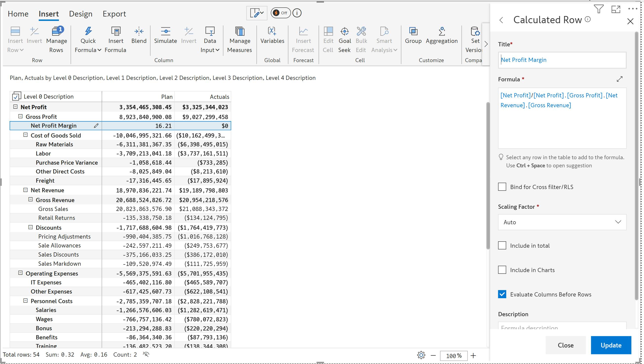
Task: Open the Export tab
Action: (x=114, y=14)
